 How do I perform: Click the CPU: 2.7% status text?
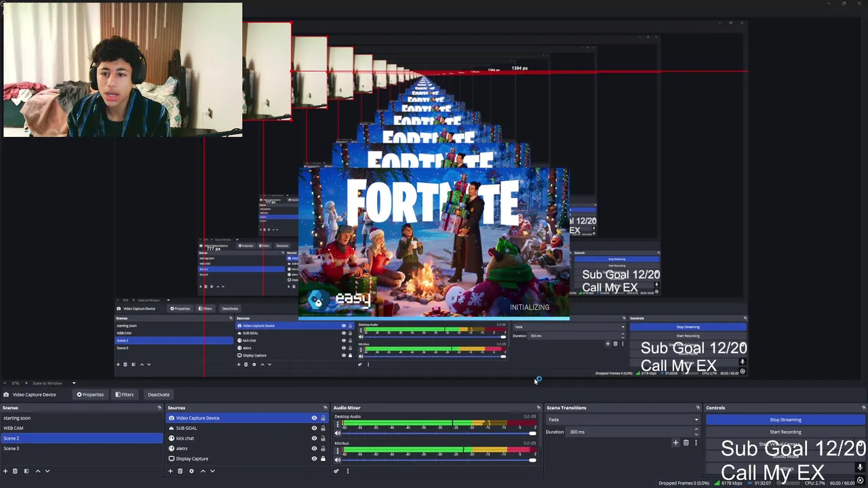[814, 483]
